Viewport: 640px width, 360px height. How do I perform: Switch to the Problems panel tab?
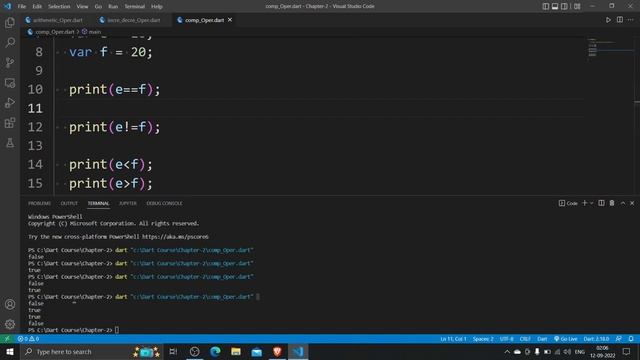39,203
